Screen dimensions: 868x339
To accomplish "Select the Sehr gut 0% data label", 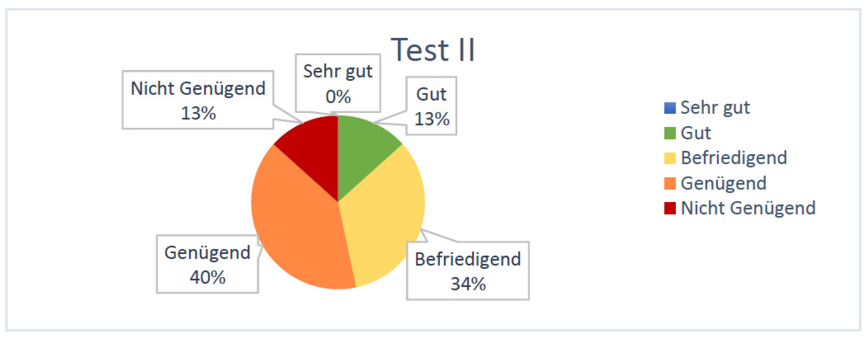I will coord(338,83).
